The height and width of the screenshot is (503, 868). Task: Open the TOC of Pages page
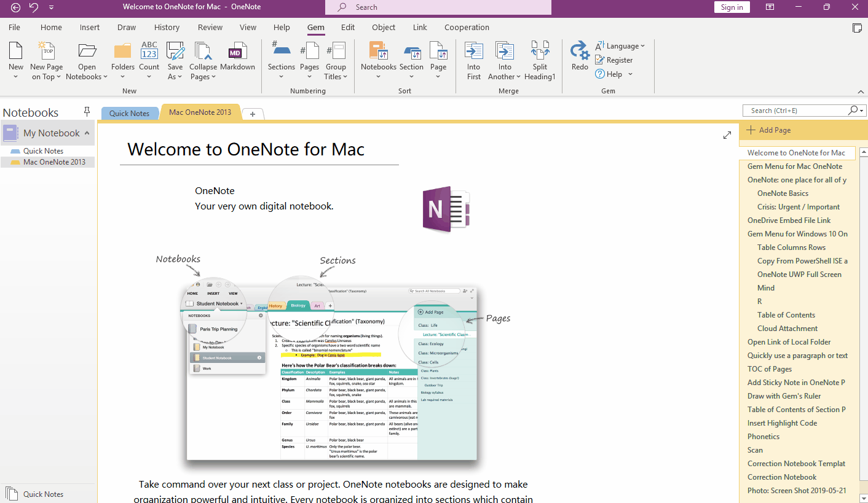(x=770, y=369)
